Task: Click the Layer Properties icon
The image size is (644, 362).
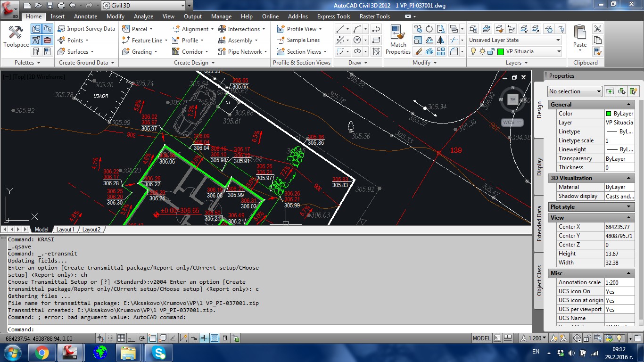Action: pos(473,29)
